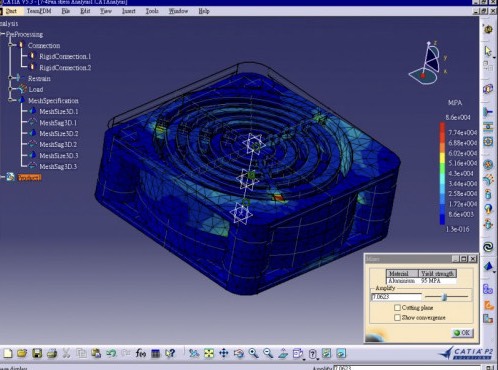Open the formula f(x) tool
This screenshot has height=370, width=498.
tap(141, 353)
